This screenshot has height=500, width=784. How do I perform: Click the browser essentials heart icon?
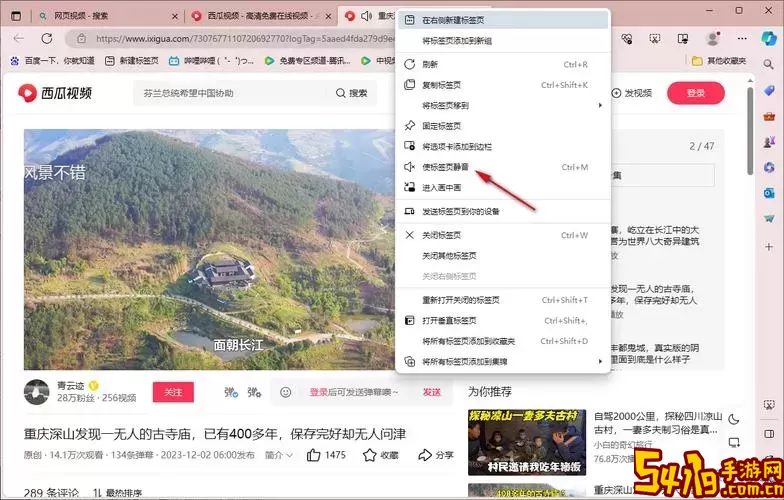[x=626, y=38]
